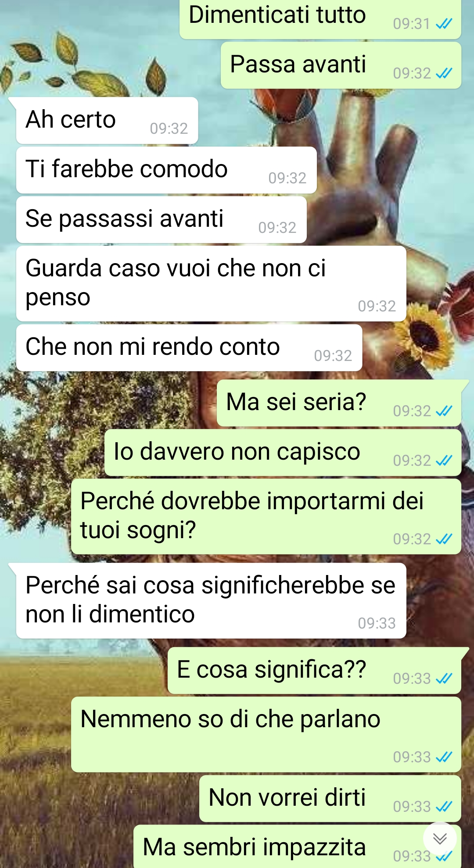Click the 09:33 timestamp on 'non li dimentico' message
The width and height of the screenshot is (474, 868).
pos(377,623)
